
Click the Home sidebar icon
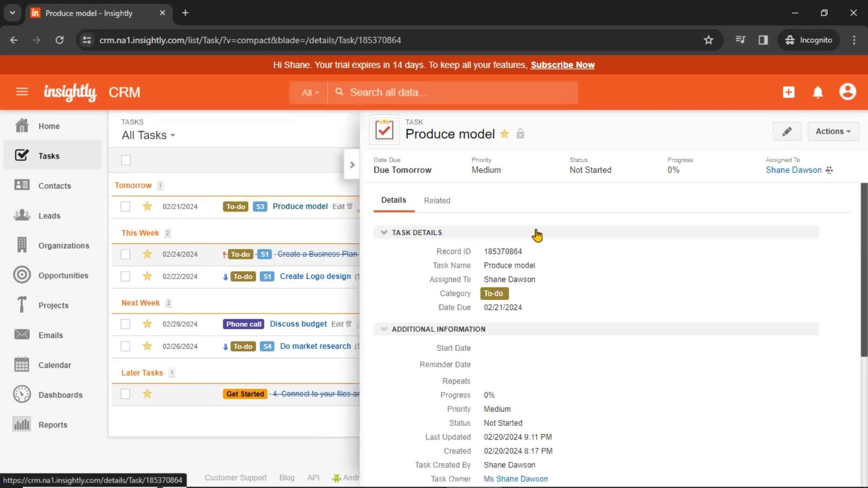(21, 126)
